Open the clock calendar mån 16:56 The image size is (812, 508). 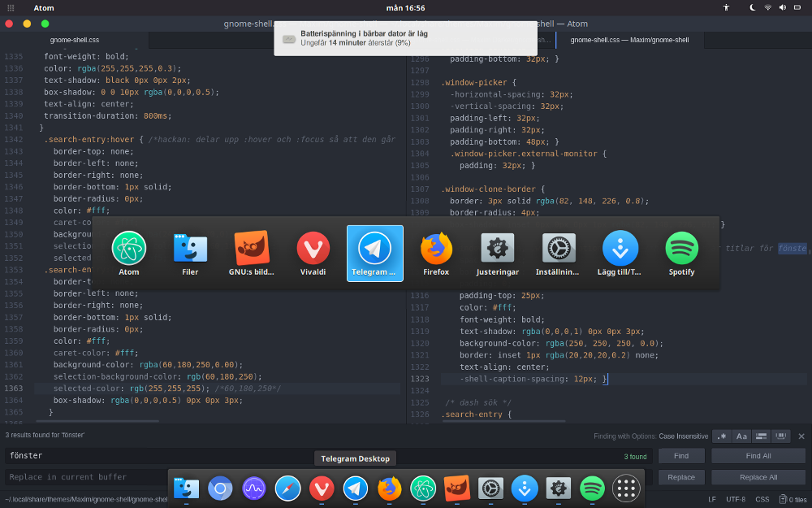(405, 8)
